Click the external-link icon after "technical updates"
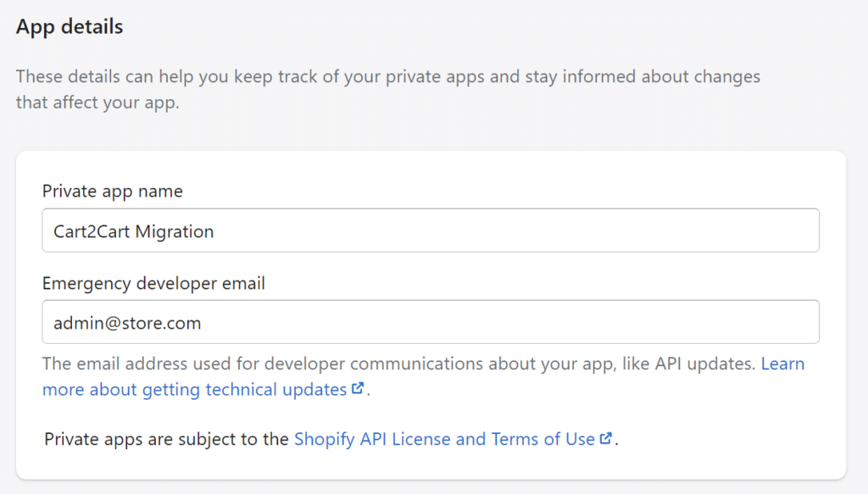This screenshot has width=868, height=494. coord(359,390)
